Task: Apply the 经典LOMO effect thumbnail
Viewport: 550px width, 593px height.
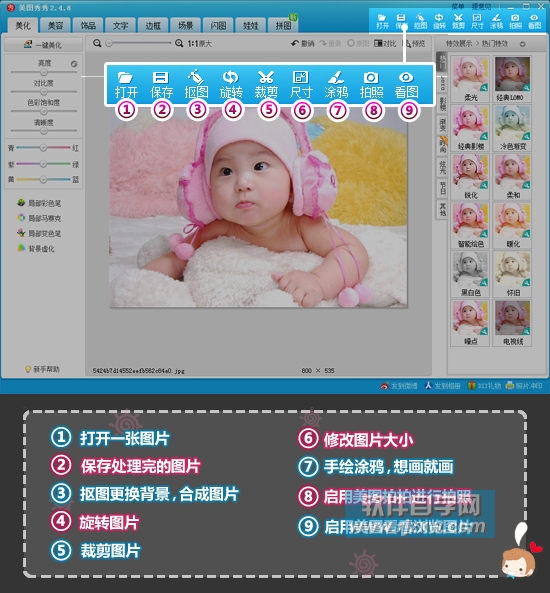Action: [512, 79]
